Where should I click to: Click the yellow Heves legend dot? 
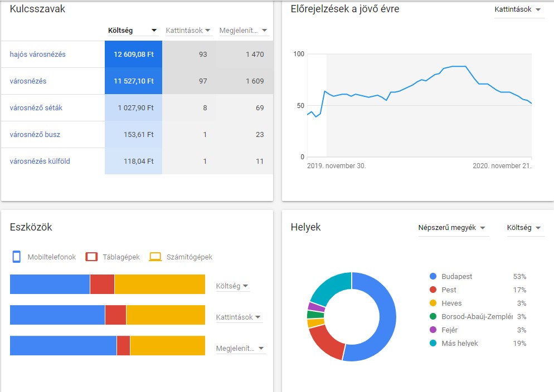433,303
